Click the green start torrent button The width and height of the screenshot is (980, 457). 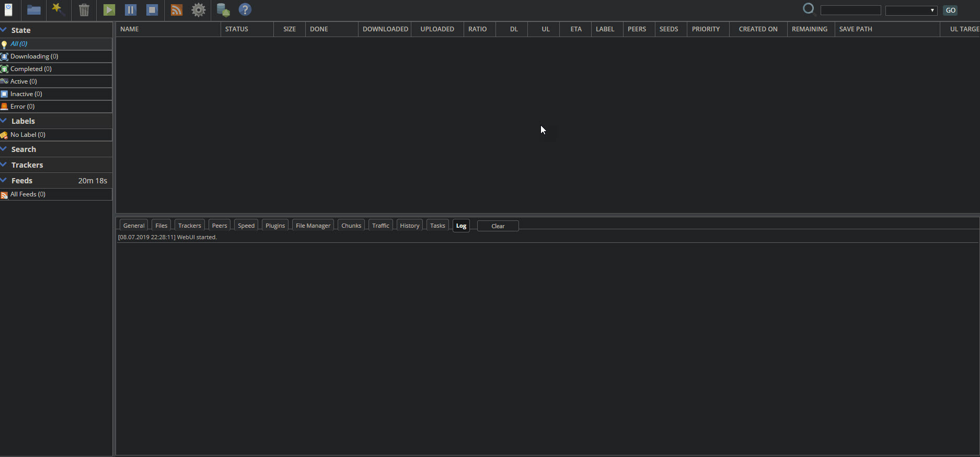pos(109,10)
